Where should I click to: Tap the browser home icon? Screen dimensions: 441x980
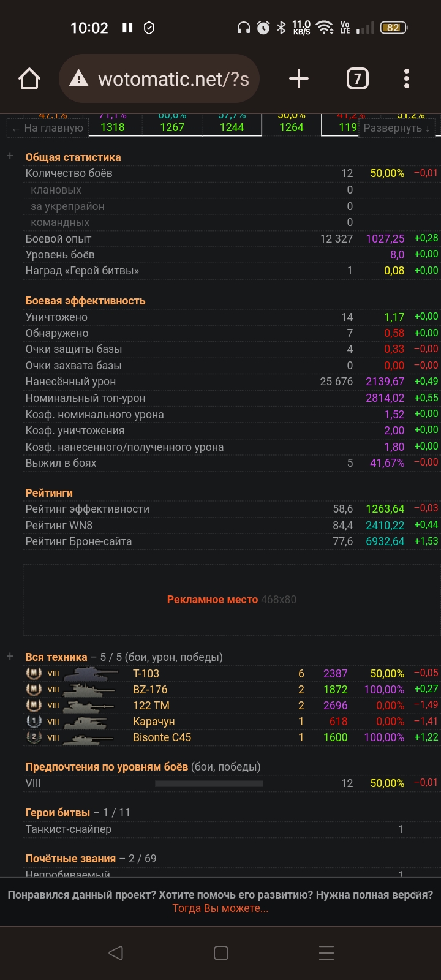point(29,79)
